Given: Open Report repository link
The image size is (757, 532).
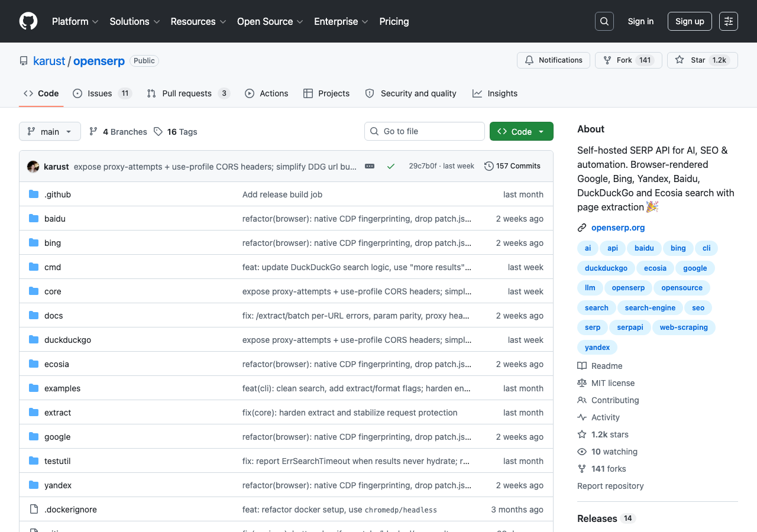Looking at the screenshot, I should point(610,486).
